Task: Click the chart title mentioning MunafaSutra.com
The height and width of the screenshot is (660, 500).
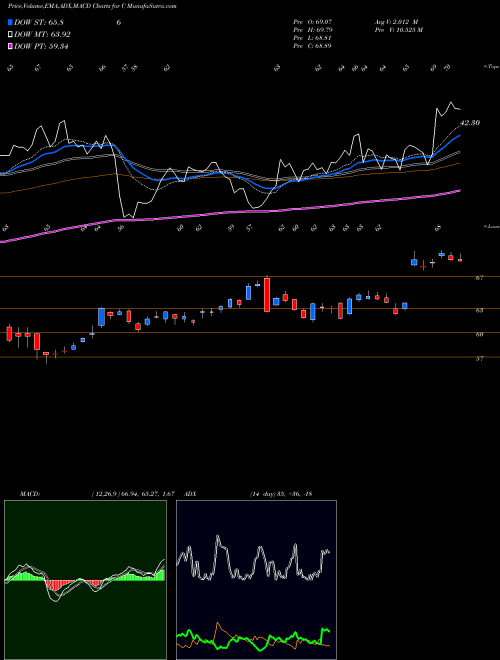Action: (x=92, y=6)
